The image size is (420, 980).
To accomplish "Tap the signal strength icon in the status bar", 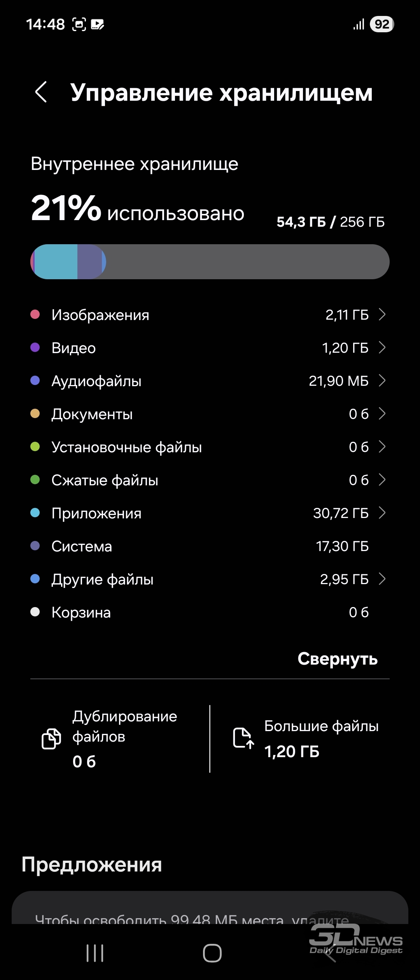I will click(359, 24).
